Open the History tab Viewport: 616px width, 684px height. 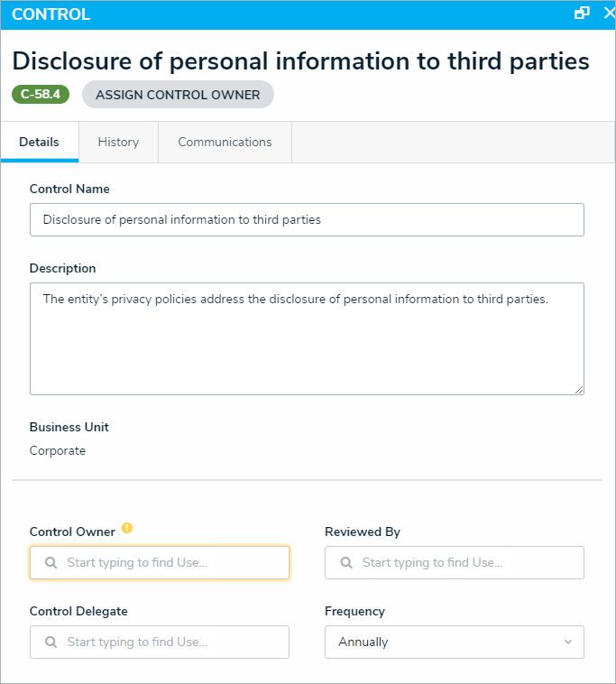(118, 142)
